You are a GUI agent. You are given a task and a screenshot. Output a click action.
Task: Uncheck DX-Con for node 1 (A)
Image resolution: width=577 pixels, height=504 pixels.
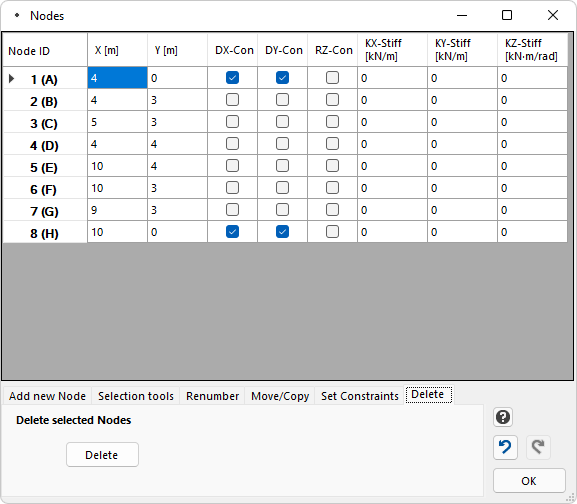tap(232, 78)
